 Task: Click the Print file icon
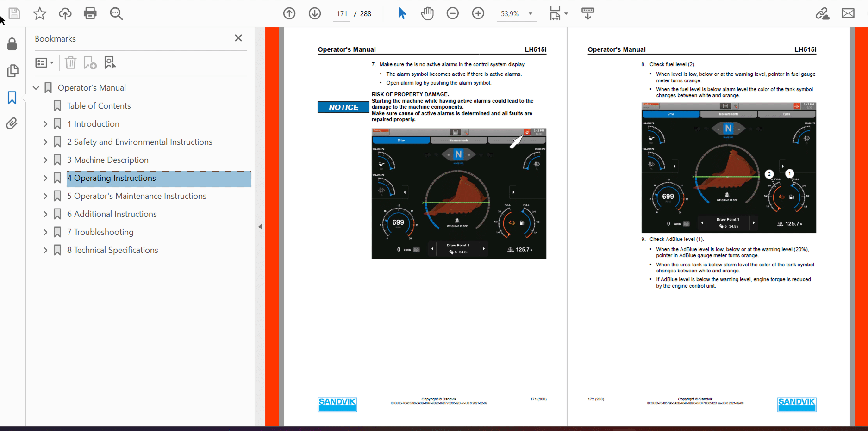click(x=90, y=13)
